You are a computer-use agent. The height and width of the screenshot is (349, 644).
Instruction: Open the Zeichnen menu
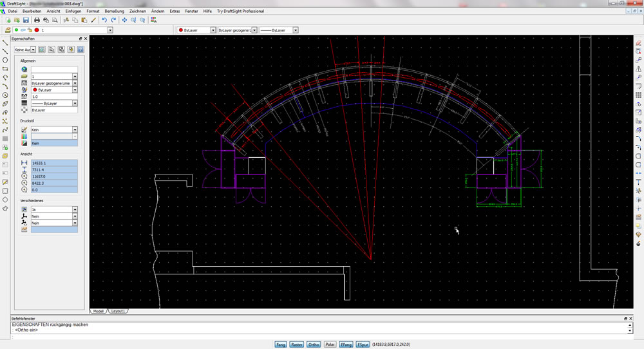pyautogui.click(x=137, y=11)
